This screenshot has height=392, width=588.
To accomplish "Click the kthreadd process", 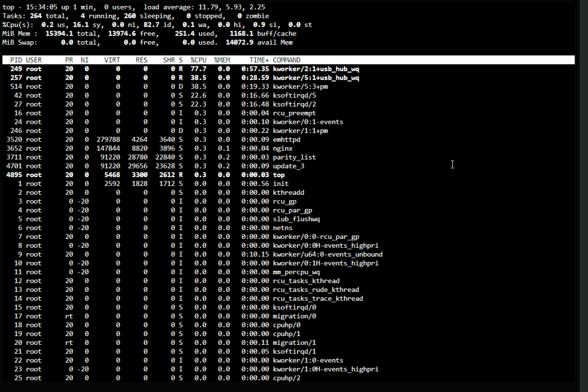I will tap(288, 192).
